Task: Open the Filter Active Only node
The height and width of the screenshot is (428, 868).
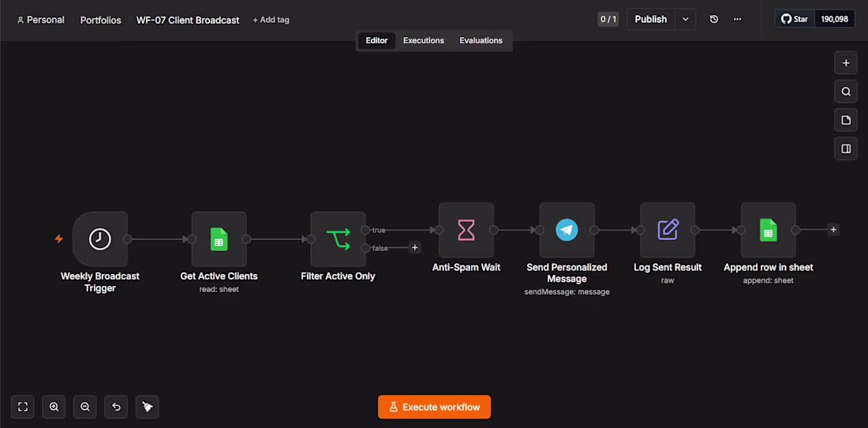Action: pos(339,239)
